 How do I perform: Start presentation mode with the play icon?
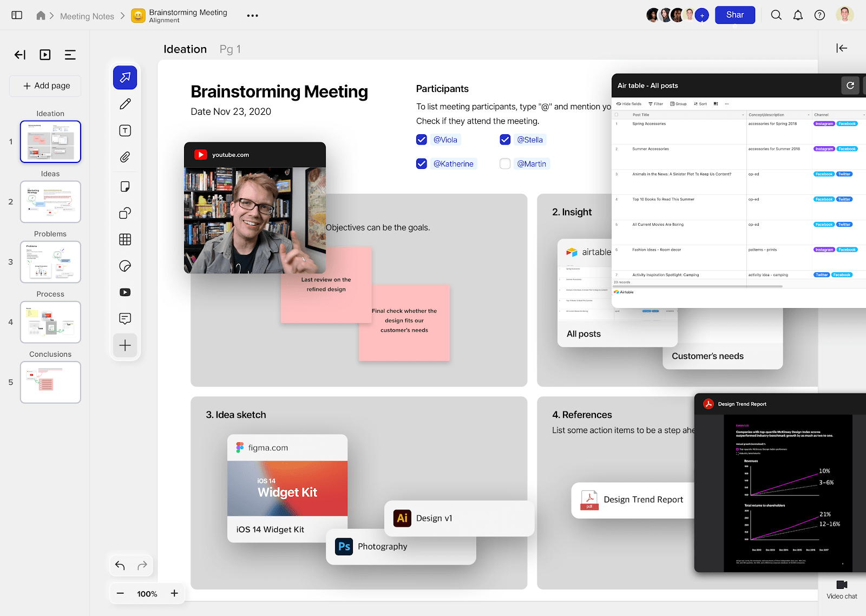coord(45,55)
